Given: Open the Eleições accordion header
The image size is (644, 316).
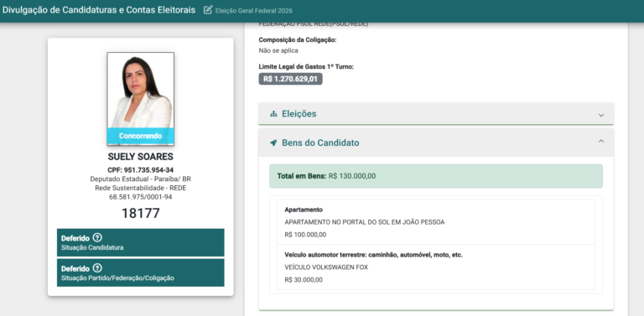Looking at the screenshot, I should (436, 114).
